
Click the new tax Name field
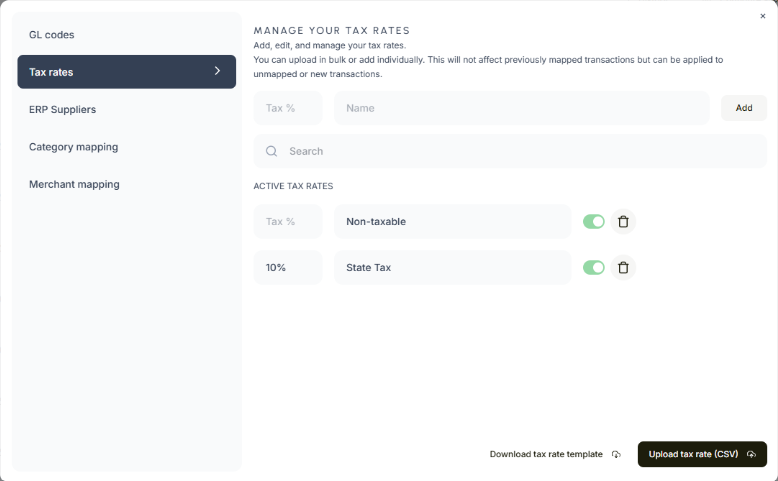click(x=521, y=108)
